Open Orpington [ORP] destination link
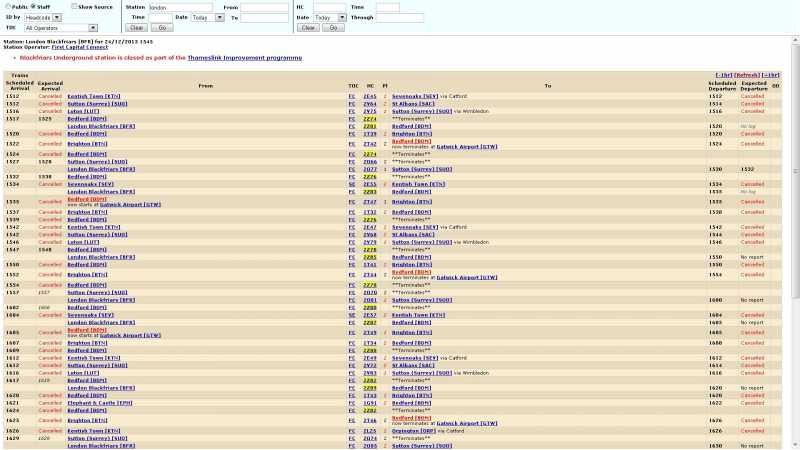This screenshot has width=800, height=450. 413,431
